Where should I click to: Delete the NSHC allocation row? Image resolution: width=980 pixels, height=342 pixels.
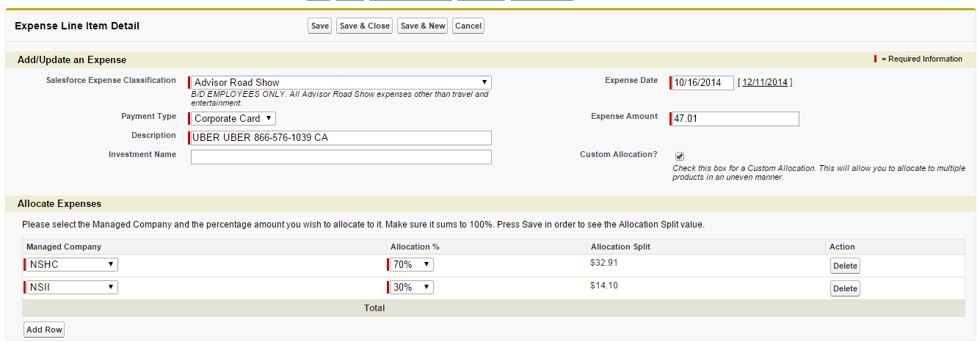pos(845,266)
